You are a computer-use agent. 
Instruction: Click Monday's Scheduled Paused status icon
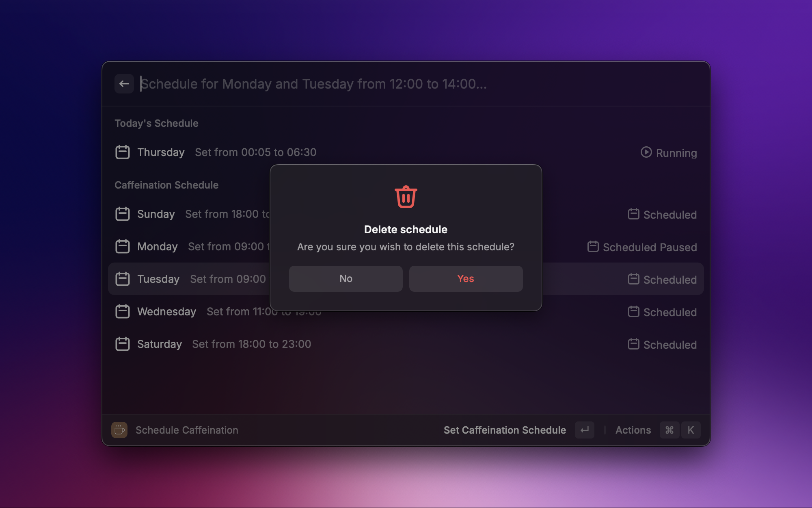coord(593,247)
